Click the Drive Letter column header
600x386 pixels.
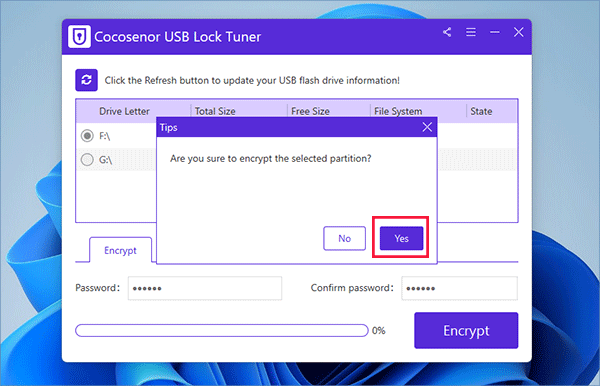(124, 111)
